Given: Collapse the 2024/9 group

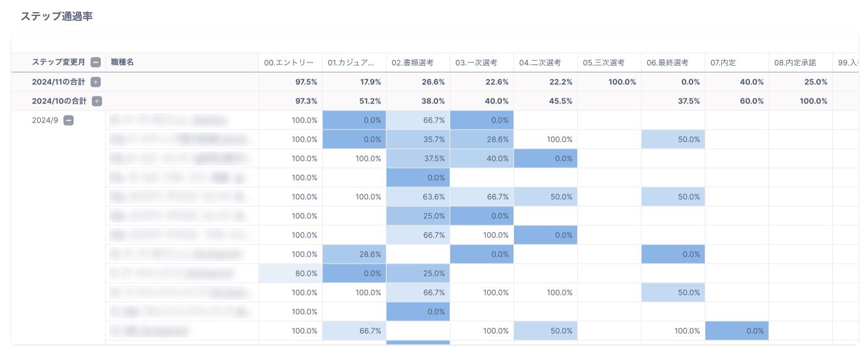Looking at the screenshot, I should point(68,120).
